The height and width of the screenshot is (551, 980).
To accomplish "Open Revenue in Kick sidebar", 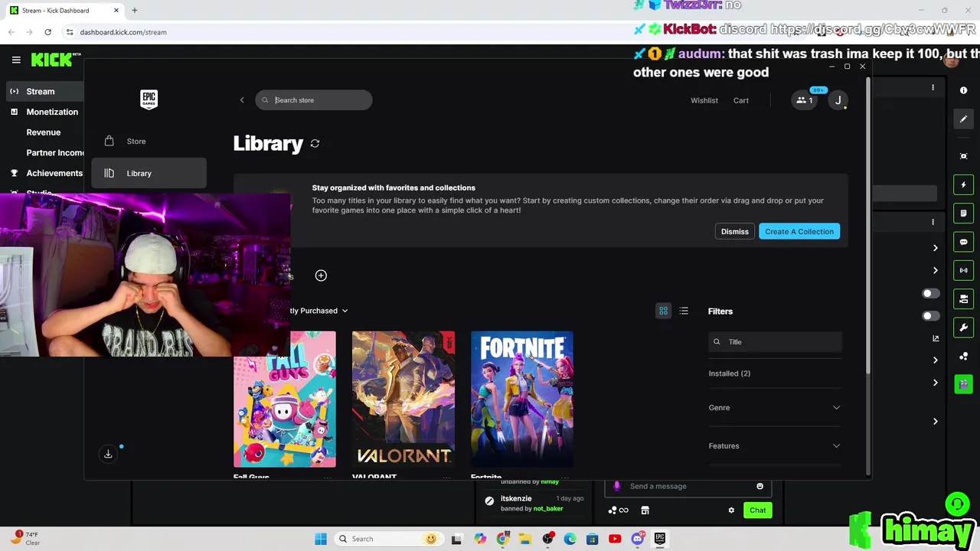I will (x=44, y=132).
